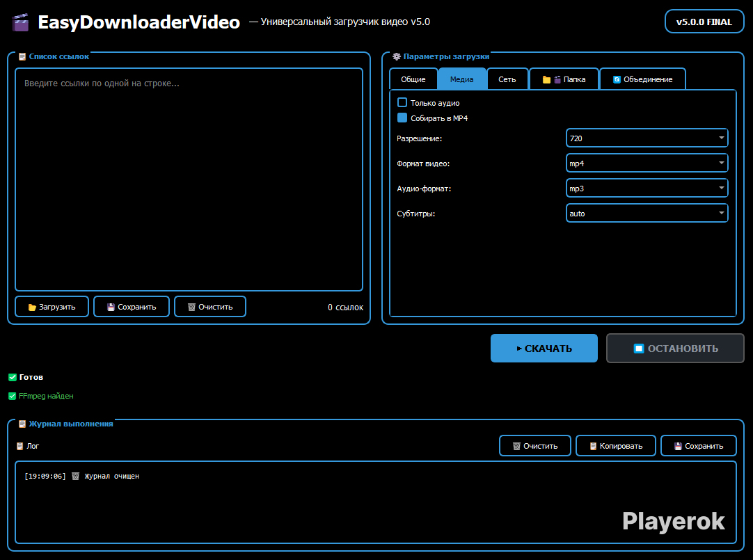This screenshot has width=753, height=560.
Task: Click the trash icon in Журнал очищен entry
Action: [x=75, y=476]
